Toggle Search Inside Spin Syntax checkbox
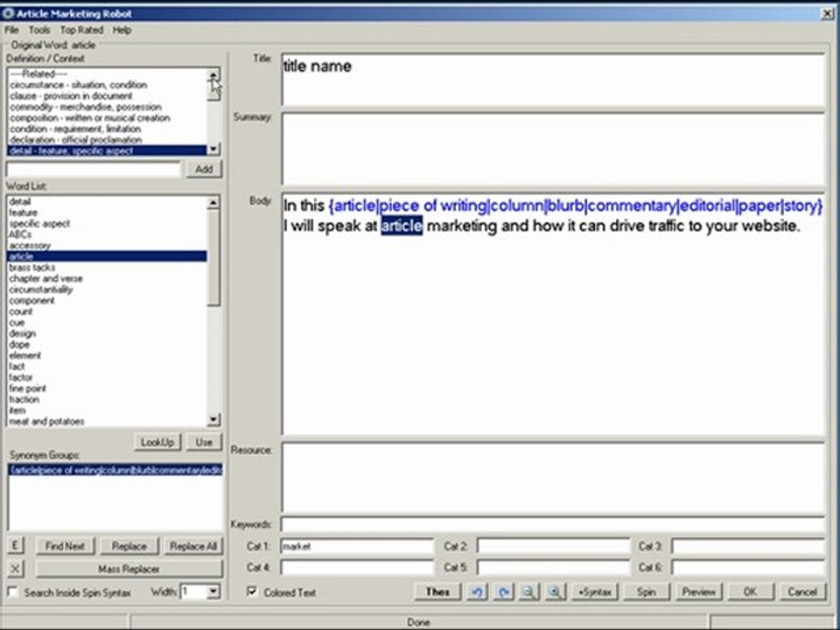Screen dimensions: 840x630 coord(13,592)
